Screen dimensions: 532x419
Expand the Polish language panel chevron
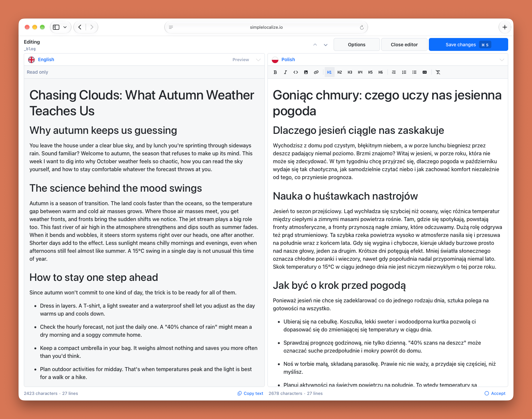tap(502, 59)
